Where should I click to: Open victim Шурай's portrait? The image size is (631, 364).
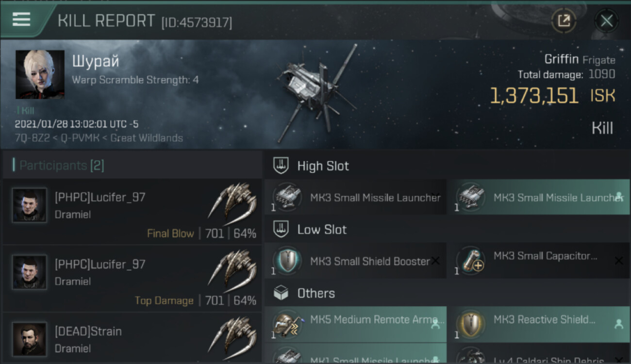(40, 74)
